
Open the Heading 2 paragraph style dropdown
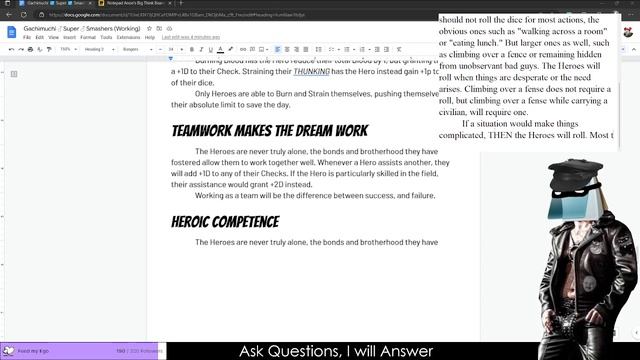[99, 49]
